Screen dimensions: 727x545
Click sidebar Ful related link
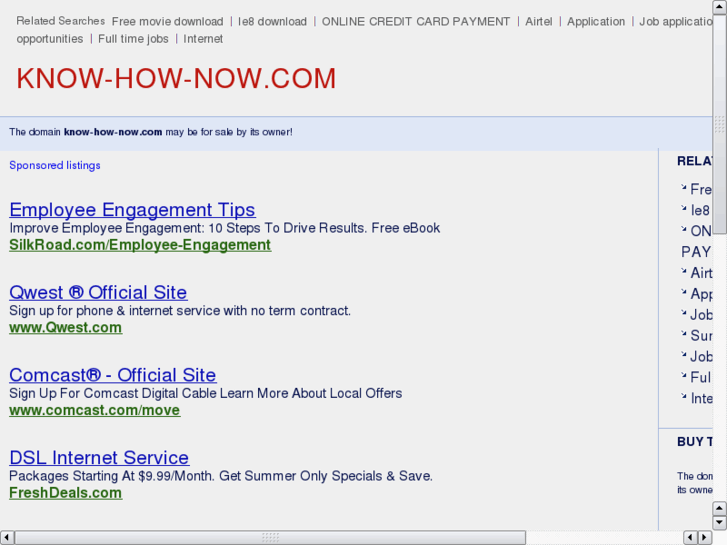(701, 377)
